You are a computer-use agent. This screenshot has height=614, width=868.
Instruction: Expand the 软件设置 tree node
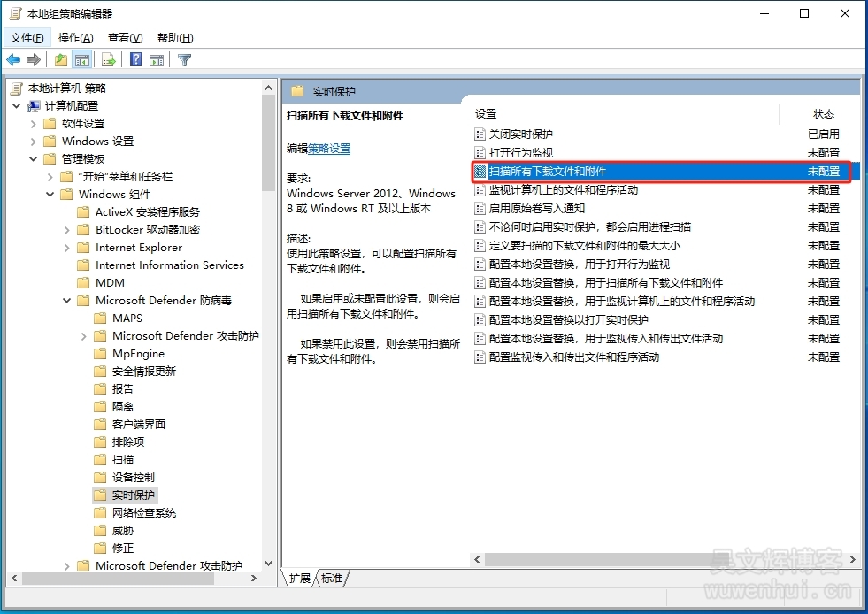[x=34, y=124]
